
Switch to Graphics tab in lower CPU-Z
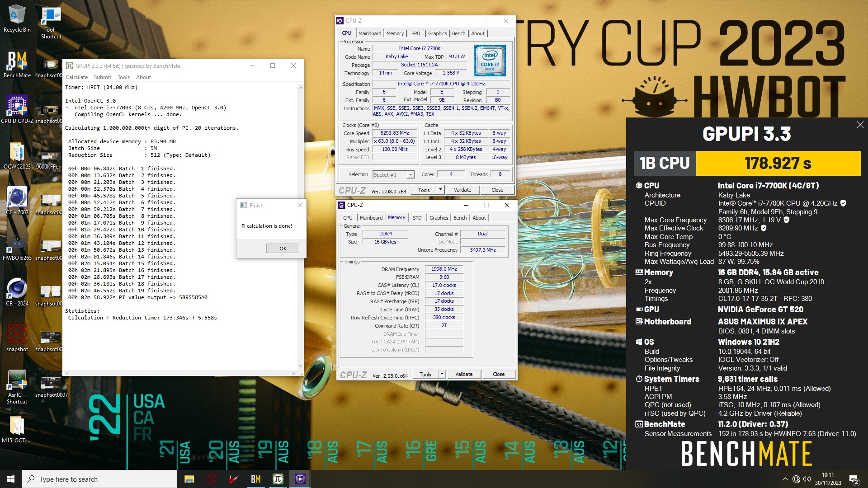(x=439, y=218)
